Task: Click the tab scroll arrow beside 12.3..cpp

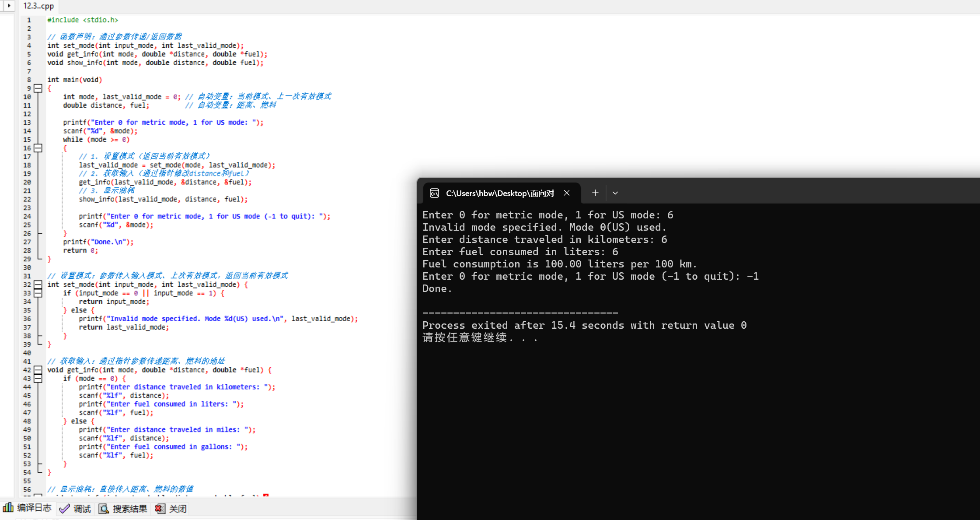Action: click(9, 6)
